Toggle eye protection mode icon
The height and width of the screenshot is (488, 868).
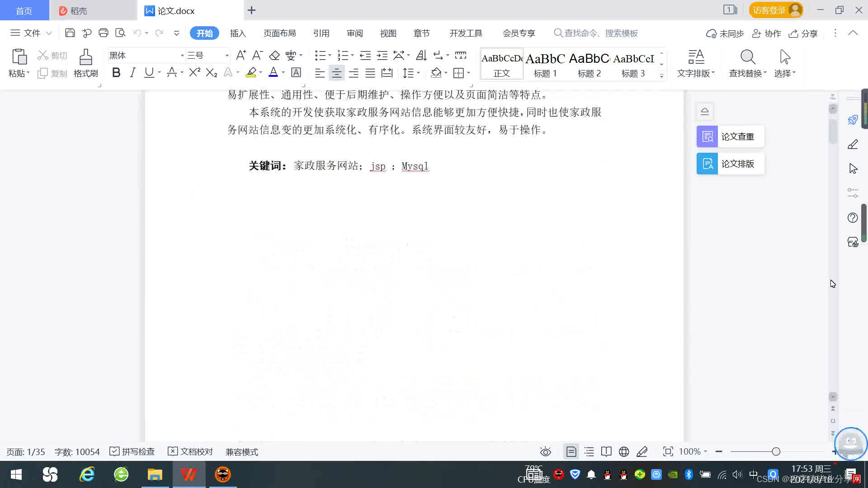546,452
